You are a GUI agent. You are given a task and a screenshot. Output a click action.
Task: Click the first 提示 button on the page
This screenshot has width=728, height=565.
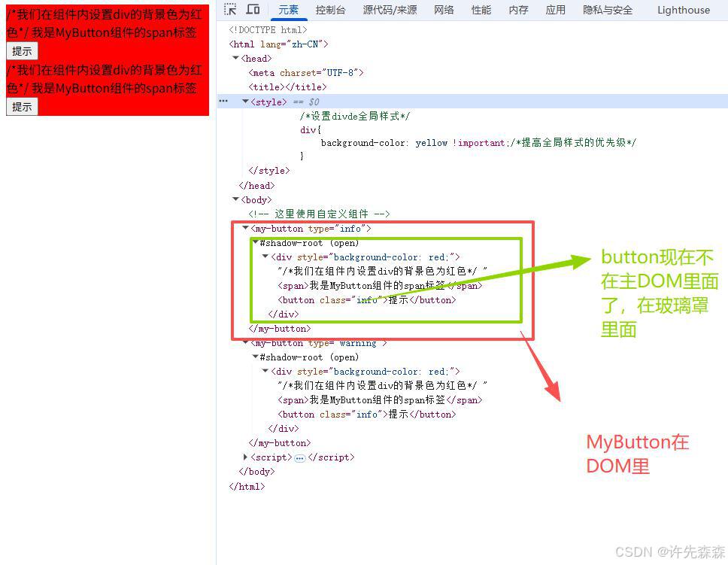click(x=22, y=51)
